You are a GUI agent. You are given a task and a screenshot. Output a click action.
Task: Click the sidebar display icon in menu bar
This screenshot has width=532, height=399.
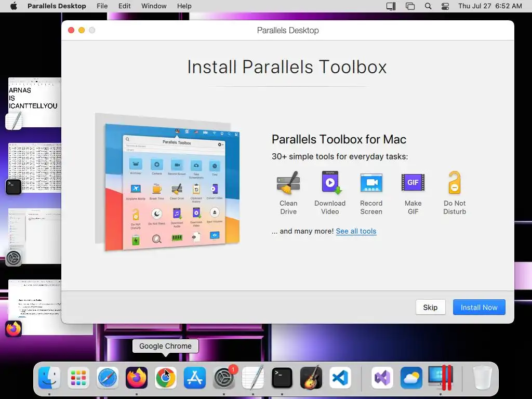391,6
